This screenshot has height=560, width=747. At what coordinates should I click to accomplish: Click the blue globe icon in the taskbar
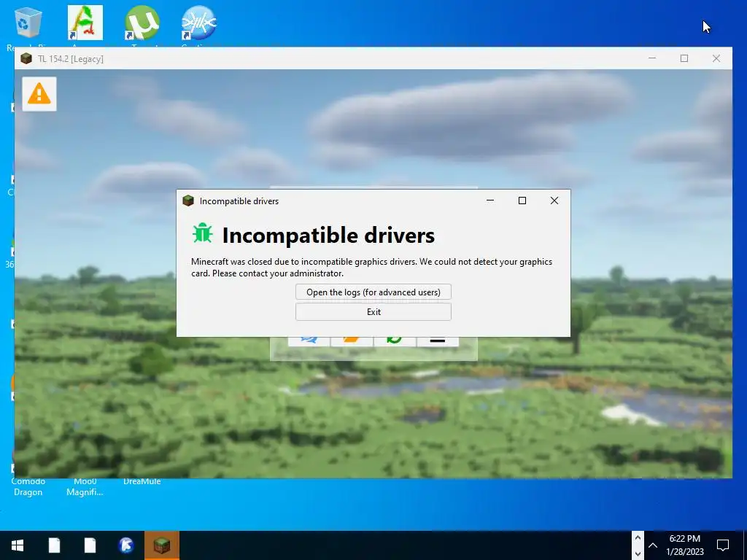pos(126,545)
